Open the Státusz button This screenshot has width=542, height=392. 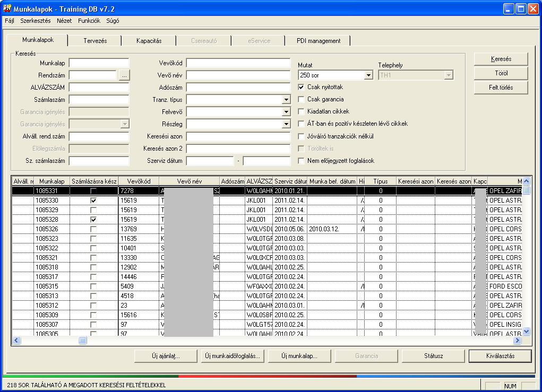(x=434, y=356)
